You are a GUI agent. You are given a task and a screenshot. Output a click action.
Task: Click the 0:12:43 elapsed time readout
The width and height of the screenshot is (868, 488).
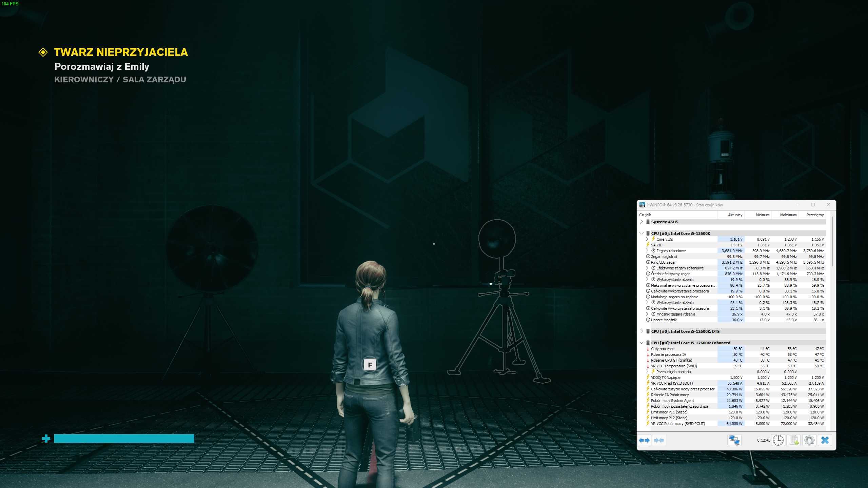tap(764, 440)
